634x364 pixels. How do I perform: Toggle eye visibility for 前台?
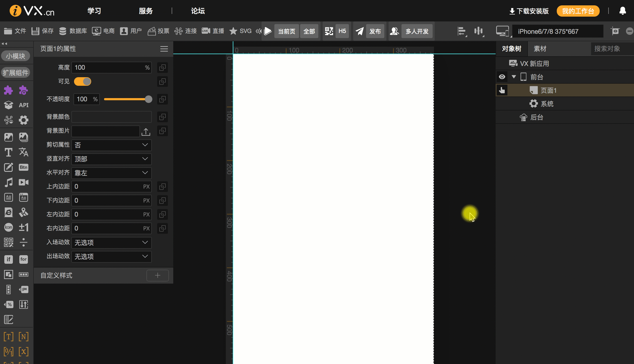click(x=502, y=77)
